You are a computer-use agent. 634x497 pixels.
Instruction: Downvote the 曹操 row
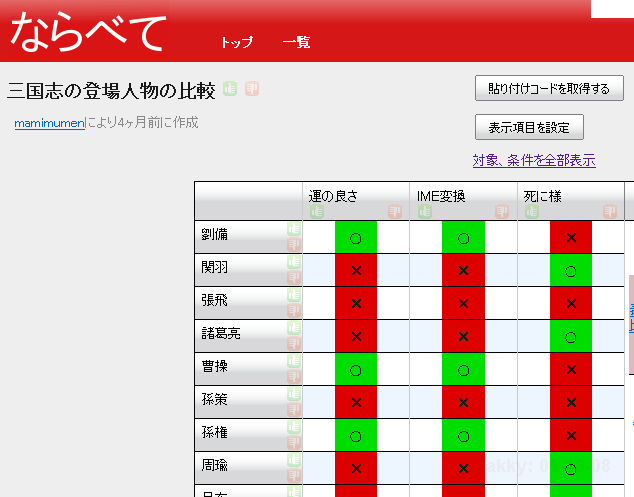point(294,377)
